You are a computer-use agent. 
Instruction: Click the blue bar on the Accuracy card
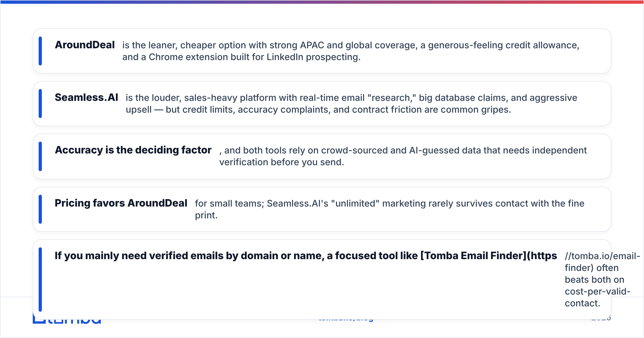tap(40, 156)
